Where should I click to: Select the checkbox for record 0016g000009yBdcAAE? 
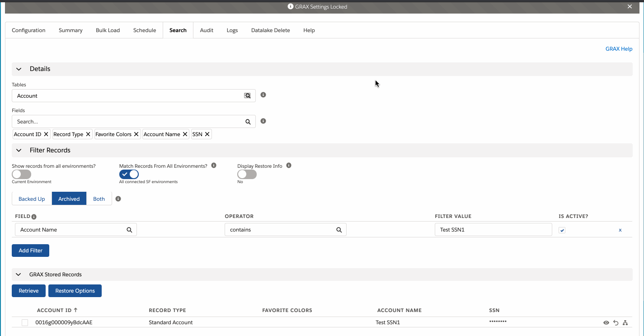(25, 322)
